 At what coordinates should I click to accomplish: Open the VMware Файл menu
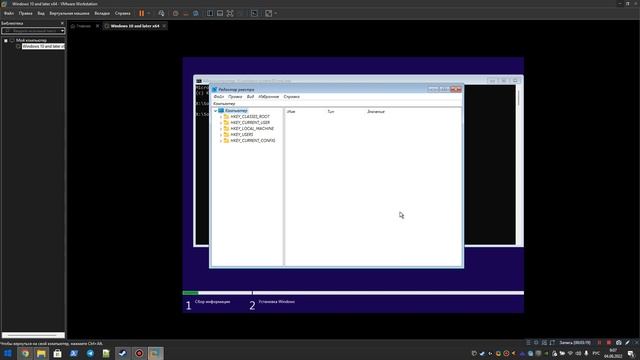(9, 13)
